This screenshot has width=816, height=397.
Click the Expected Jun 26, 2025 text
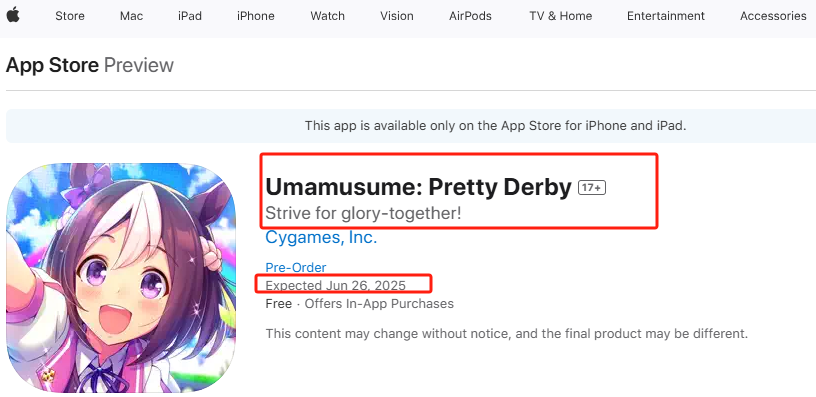tap(336, 285)
